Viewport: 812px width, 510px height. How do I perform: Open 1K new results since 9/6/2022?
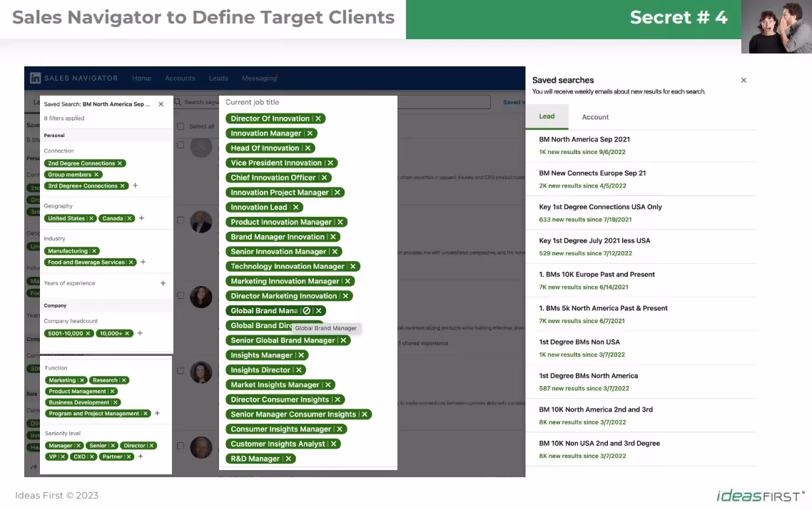tap(582, 152)
